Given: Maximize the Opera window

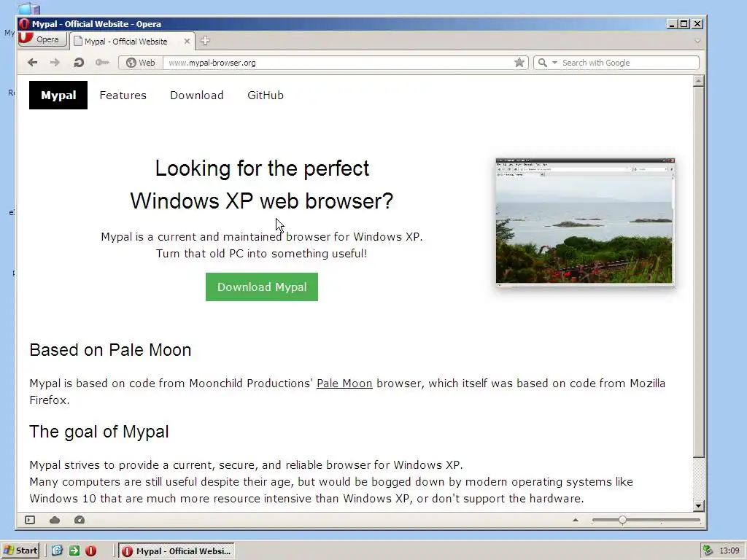Looking at the screenshot, I should pos(684,24).
